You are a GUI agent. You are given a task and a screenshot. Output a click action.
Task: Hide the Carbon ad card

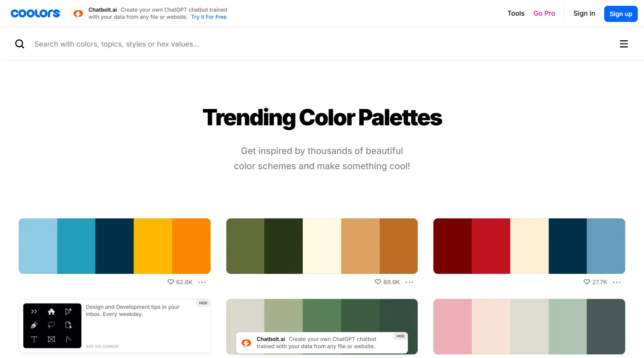tap(203, 303)
